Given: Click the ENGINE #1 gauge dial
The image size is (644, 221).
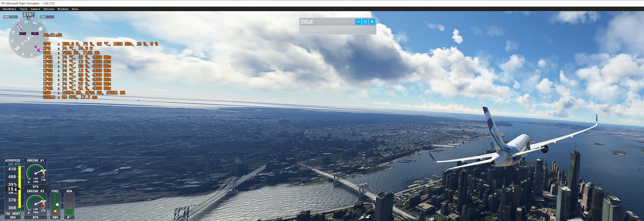Looking at the screenshot, I should [36, 173].
